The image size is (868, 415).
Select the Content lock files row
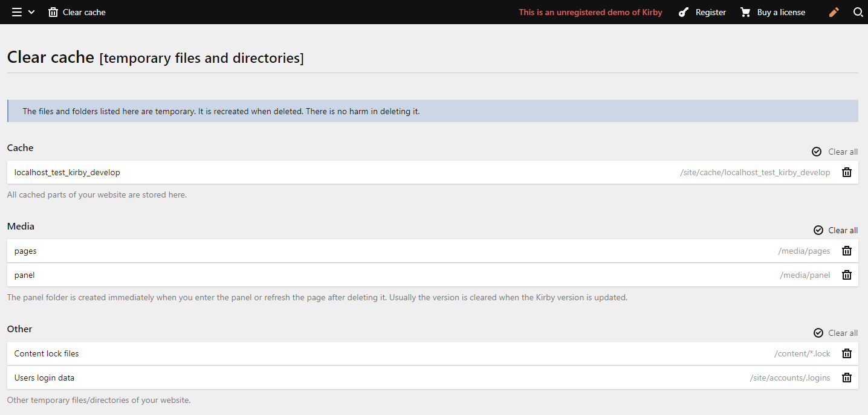tap(47, 353)
